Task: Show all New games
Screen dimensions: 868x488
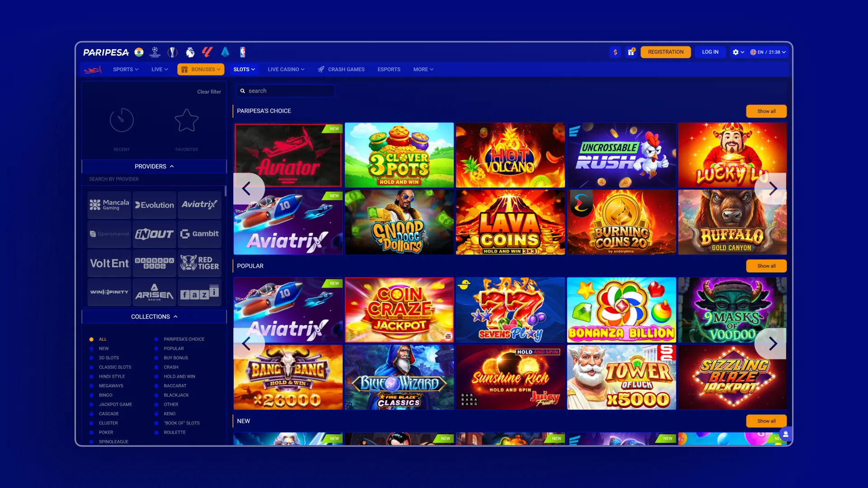Action: (766, 421)
